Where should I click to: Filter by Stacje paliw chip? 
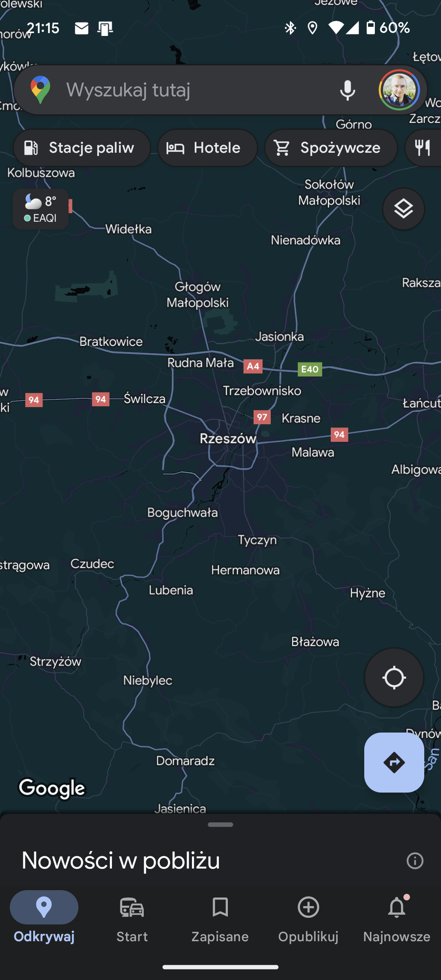(x=82, y=148)
